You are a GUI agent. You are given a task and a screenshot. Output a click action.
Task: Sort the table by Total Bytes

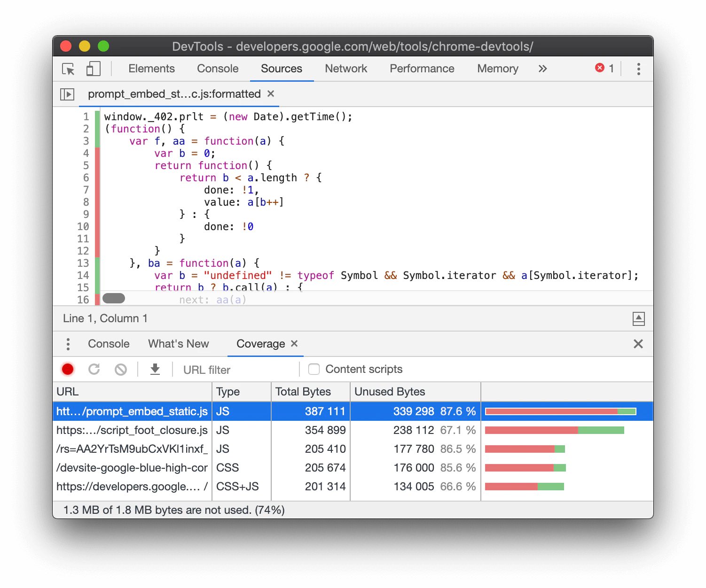tap(303, 391)
